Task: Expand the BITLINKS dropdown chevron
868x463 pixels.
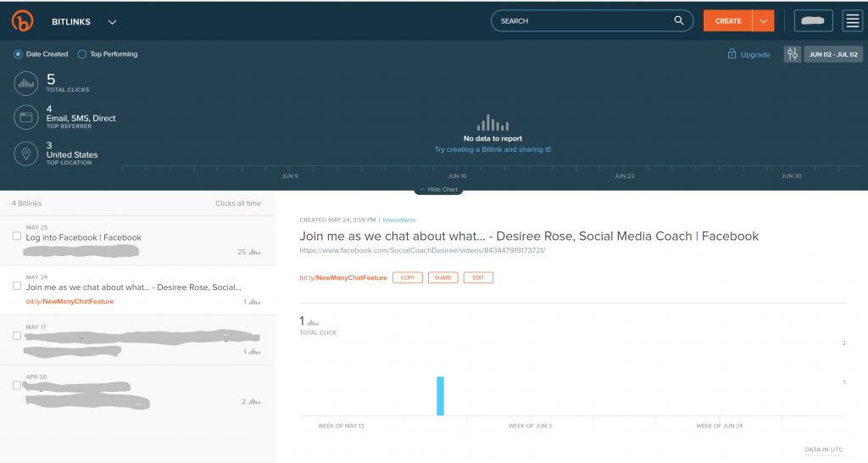Action: (x=113, y=22)
